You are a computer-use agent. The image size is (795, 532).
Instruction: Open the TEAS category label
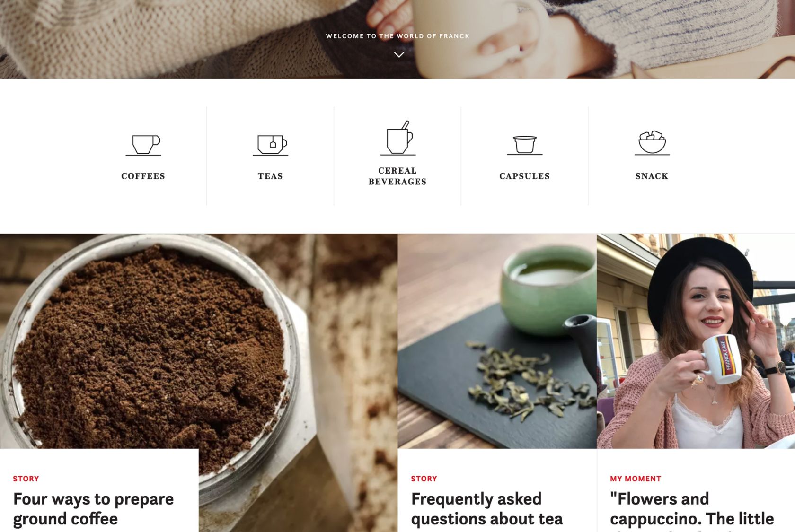pyautogui.click(x=270, y=176)
